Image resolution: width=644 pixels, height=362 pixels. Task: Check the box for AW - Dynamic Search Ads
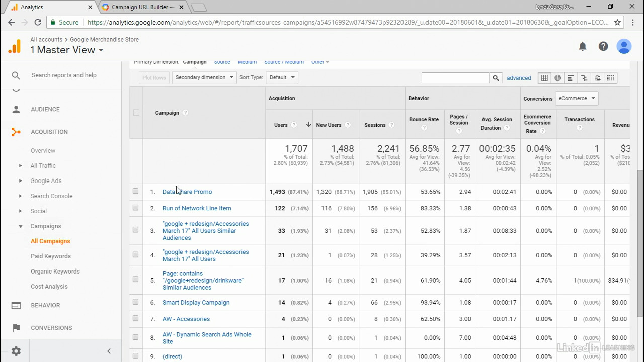click(x=135, y=337)
